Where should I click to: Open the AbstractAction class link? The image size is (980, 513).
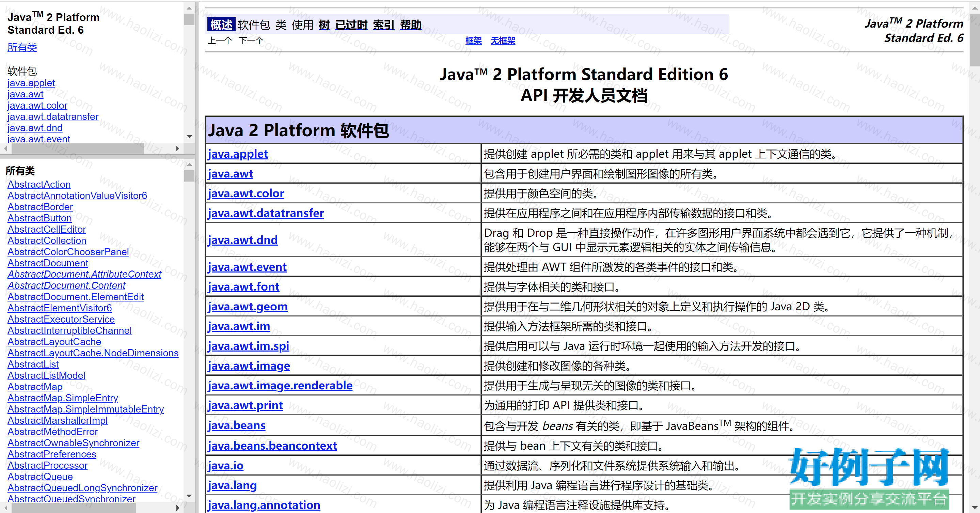[x=39, y=185]
